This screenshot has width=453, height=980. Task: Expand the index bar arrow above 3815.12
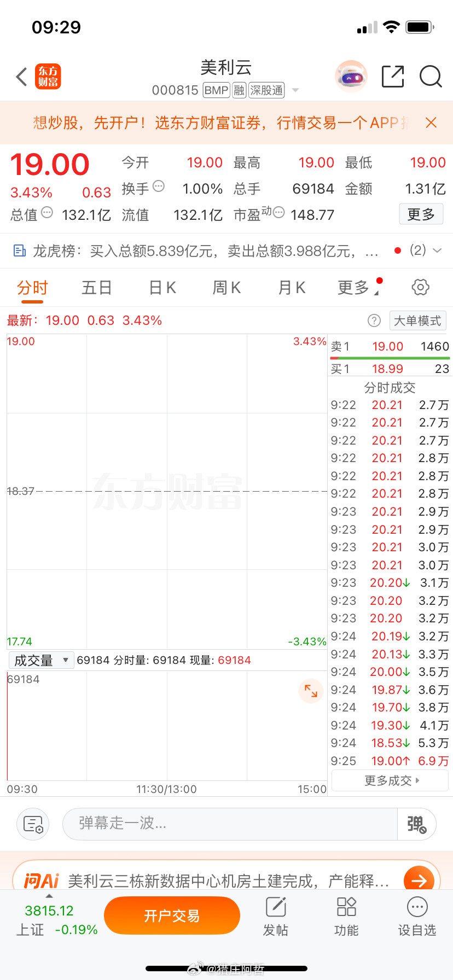tap(49, 896)
